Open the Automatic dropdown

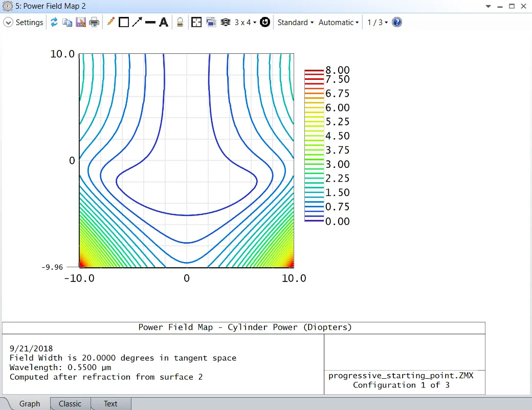[338, 23]
